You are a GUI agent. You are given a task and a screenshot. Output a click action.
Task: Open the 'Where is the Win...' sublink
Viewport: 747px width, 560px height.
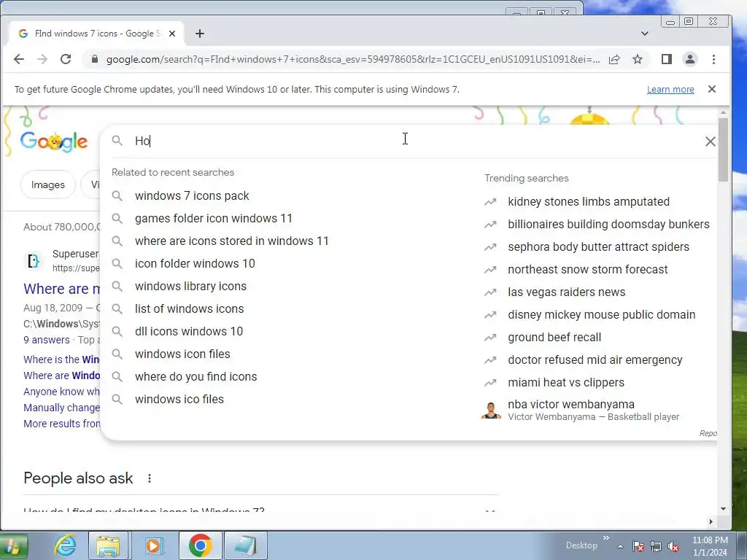click(x=61, y=359)
